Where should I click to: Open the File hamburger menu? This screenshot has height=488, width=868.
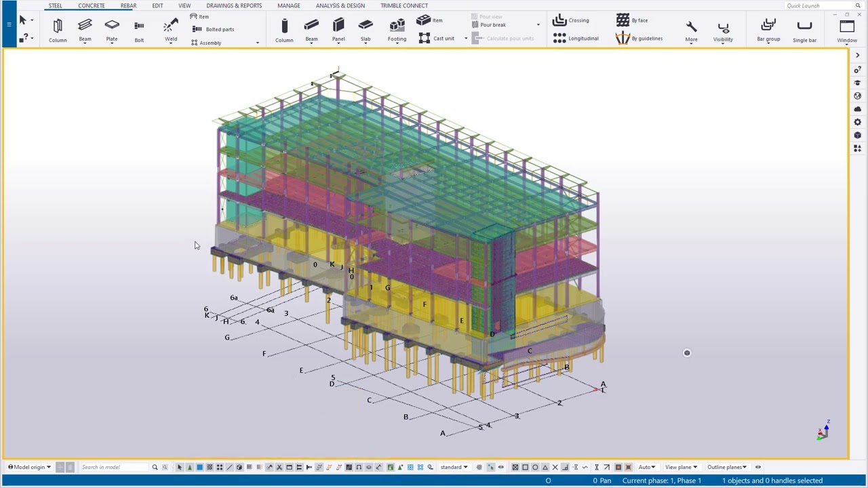click(x=9, y=24)
